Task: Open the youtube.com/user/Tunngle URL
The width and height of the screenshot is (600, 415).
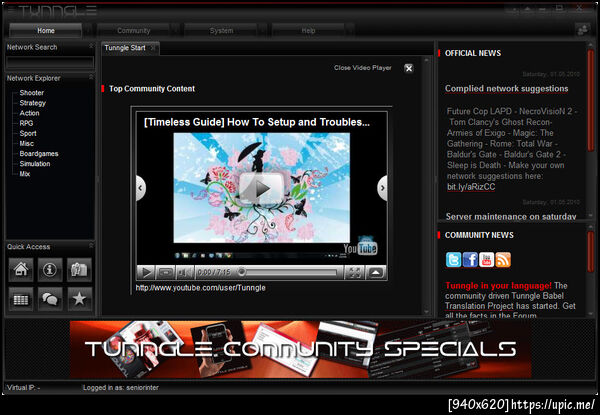Action: 201,288
